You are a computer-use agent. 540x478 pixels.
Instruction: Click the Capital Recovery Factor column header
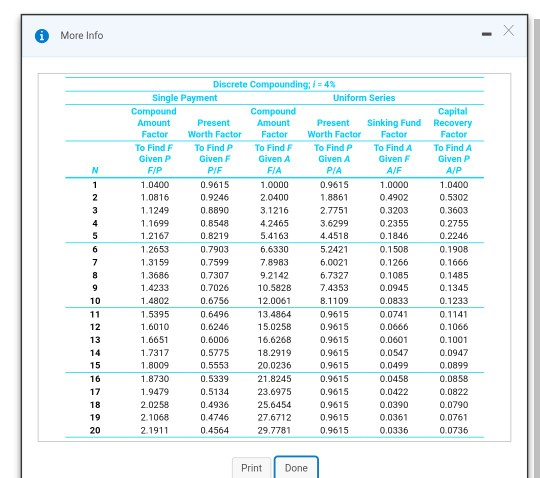click(453, 123)
